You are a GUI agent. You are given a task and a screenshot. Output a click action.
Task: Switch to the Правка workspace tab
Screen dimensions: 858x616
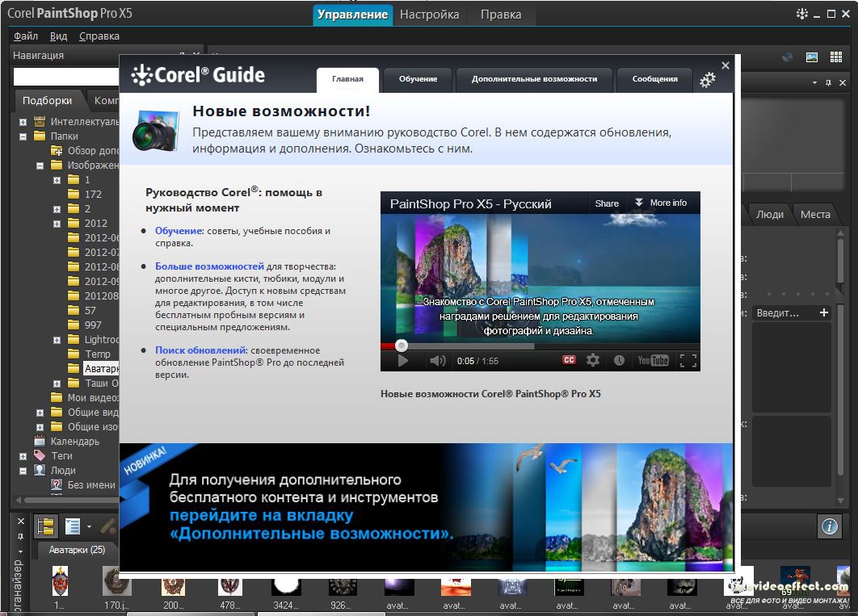coord(501,15)
